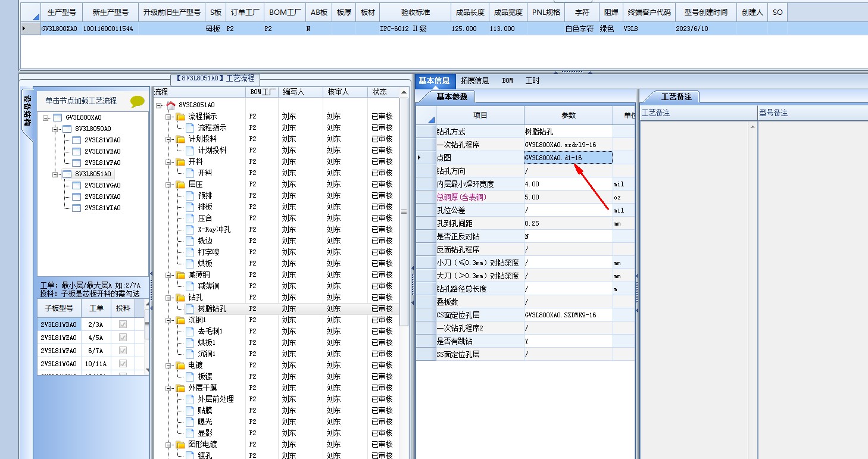The image size is (868, 459).
Task: Click the 验收标准 column header
Action: tap(415, 12)
